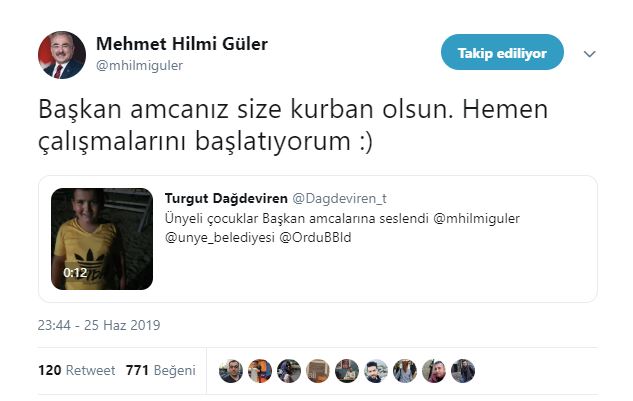
Task: Open Turgut Dağdeviren's quoted tweet name
Action: pos(226,198)
